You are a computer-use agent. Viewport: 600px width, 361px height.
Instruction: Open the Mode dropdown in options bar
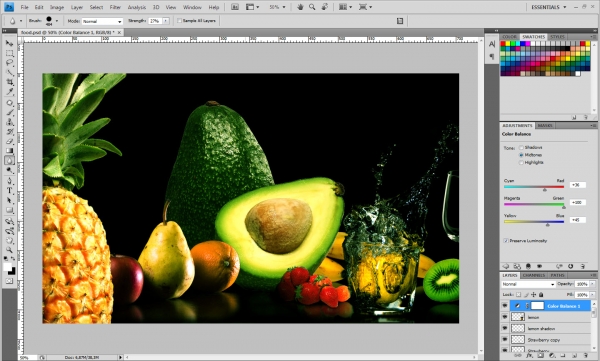click(x=102, y=21)
